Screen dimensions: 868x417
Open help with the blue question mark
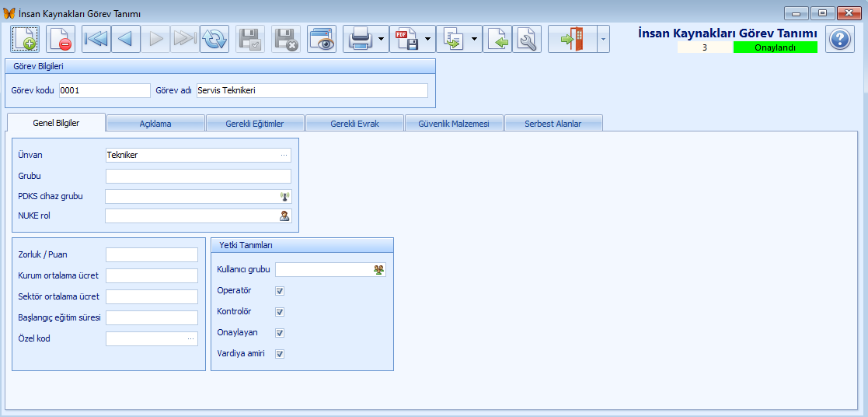(840, 39)
